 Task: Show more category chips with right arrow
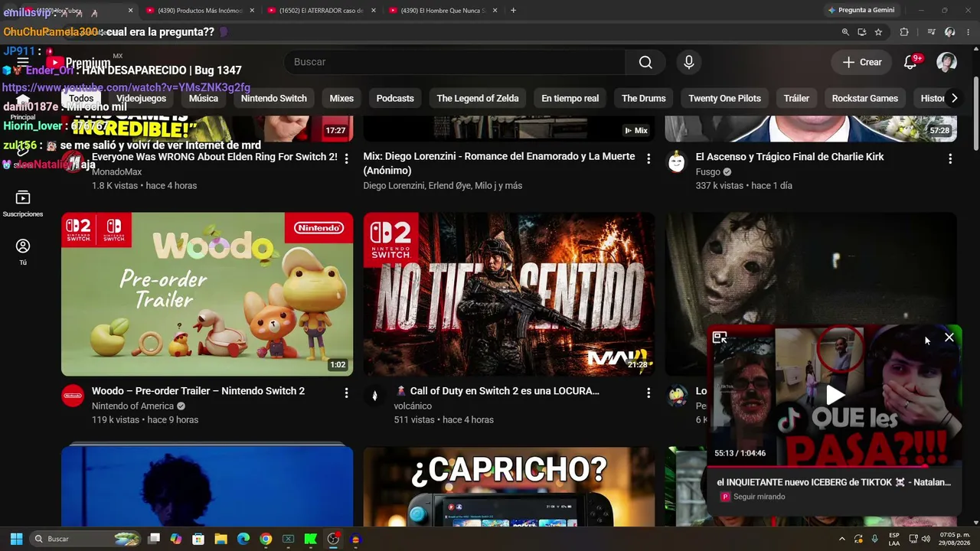click(x=954, y=98)
